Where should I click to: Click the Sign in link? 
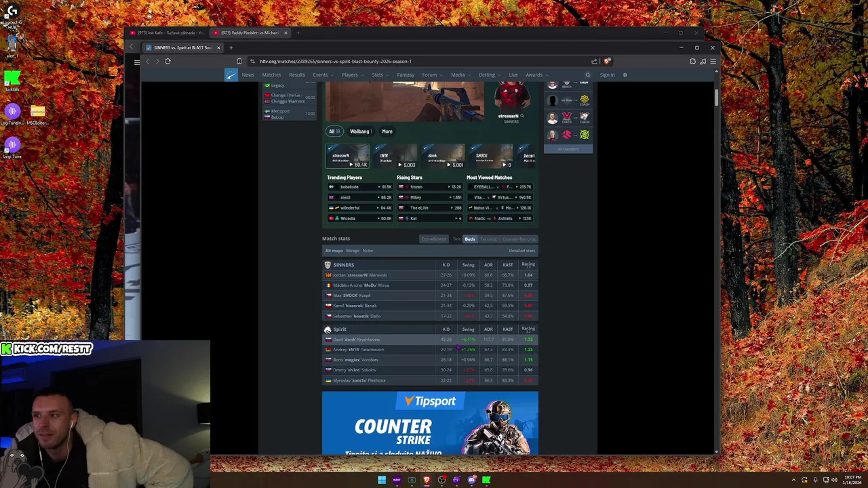click(607, 75)
